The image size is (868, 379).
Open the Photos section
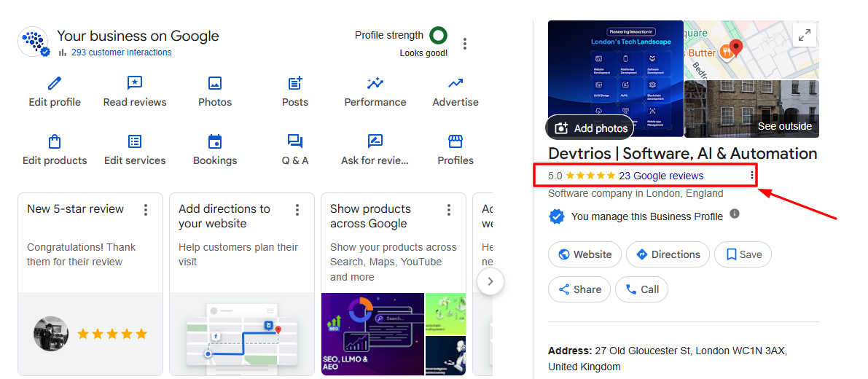pyautogui.click(x=215, y=92)
